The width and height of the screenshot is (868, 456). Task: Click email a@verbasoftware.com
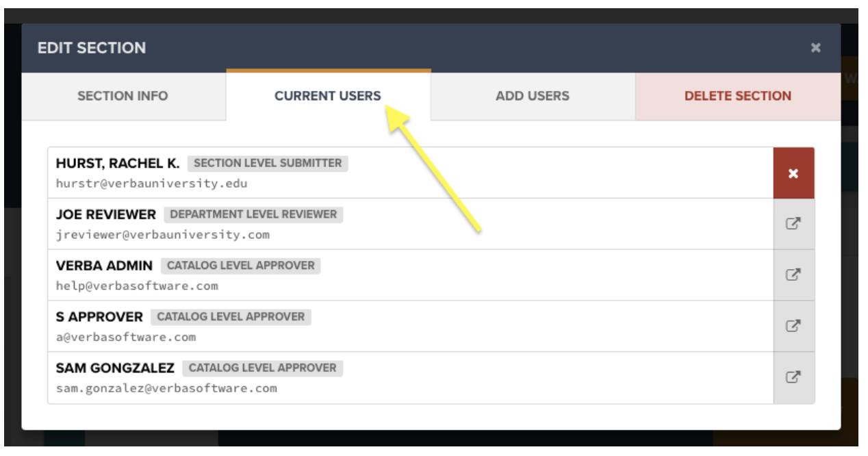[126, 337]
